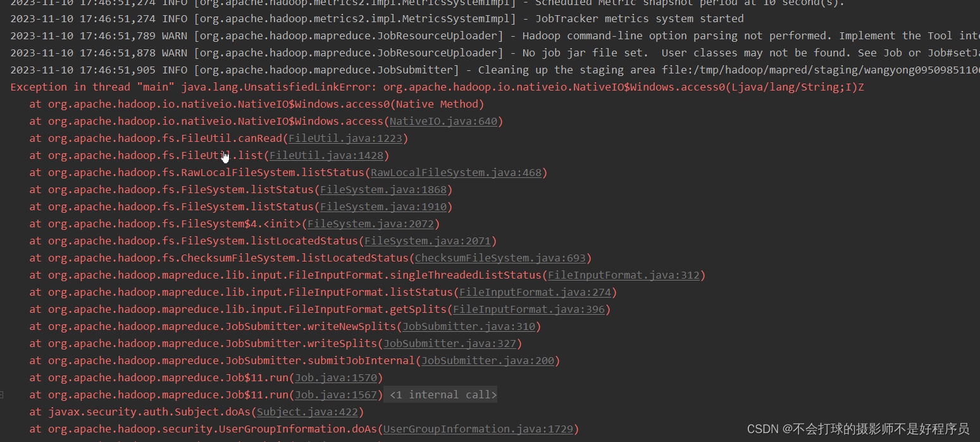The image size is (980, 442).
Task: Open the NativeIO.java:640 source link
Action: click(444, 121)
